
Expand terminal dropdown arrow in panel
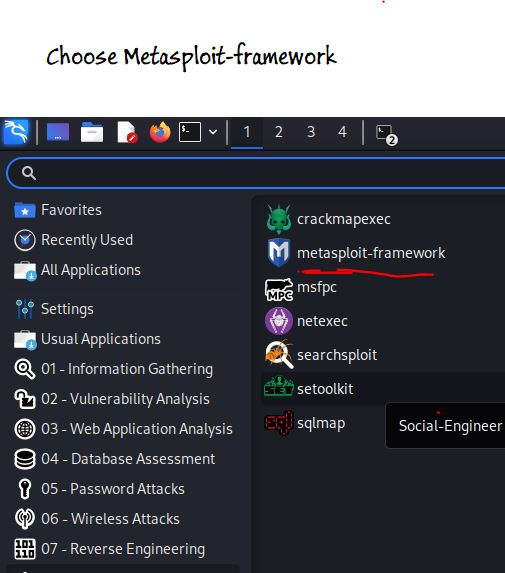tap(213, 132)
